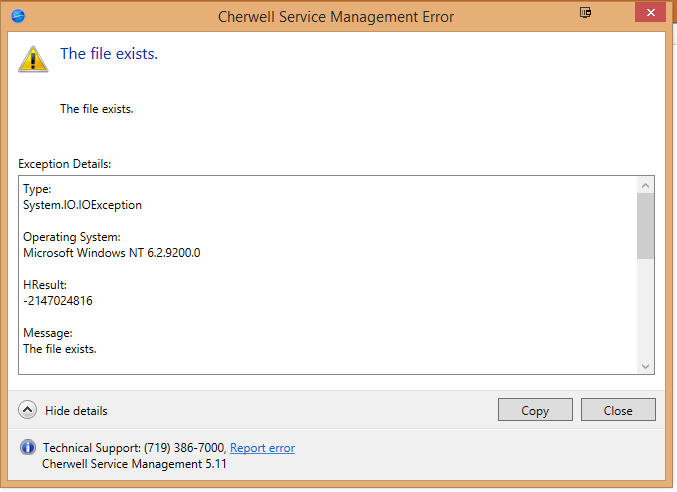677x492 pixels.
Task: Click the System.IO.IOException line in details
Action: pos(82,205)
